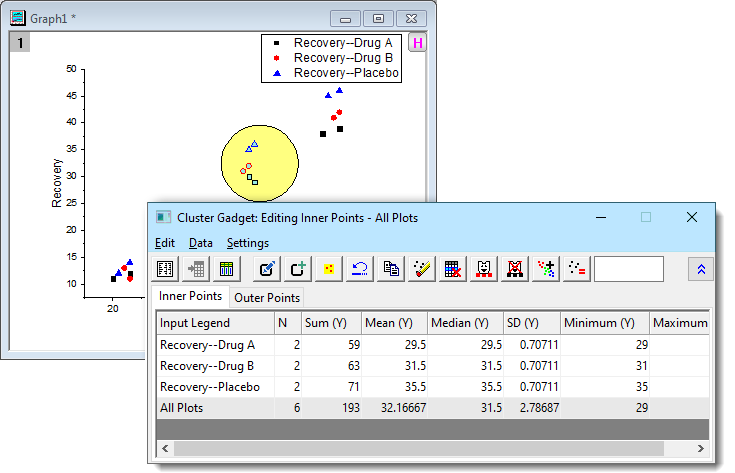The width and height of the screenshot is (735, 473).
Task: Click the green worksheet table toolbar icon
Action: [226, 269]
